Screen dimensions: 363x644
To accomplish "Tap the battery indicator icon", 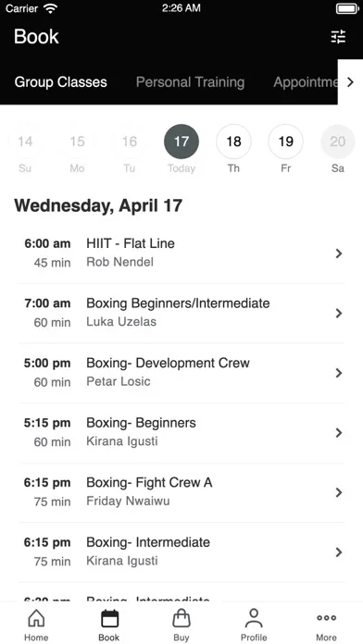I will (347, 8).
